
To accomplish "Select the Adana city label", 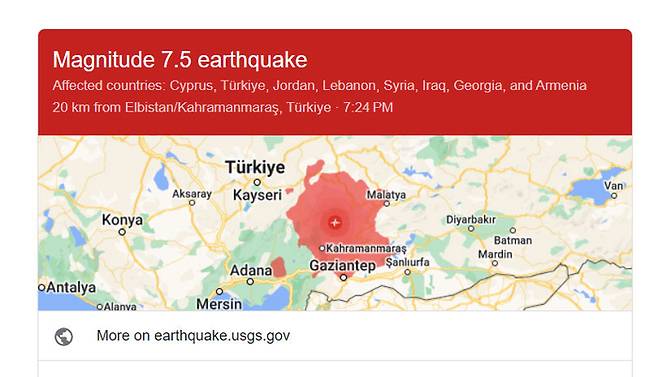I will click(251, 270).
